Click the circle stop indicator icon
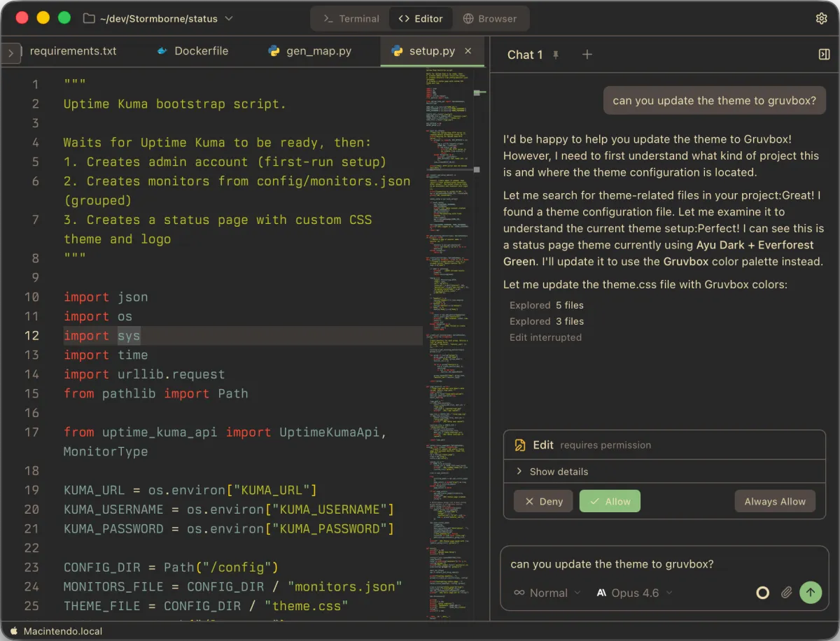Image resolution: width=840 pixels, height=641 pixels. 763,593
